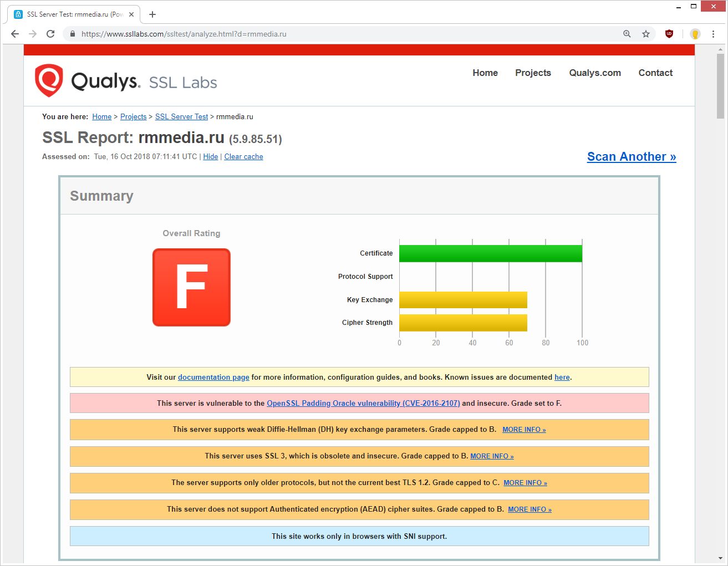Screen dimensions: 728x566
Task: Open MORE INFO for weak Diffie-Hellman
Action: tap(524, 430)
